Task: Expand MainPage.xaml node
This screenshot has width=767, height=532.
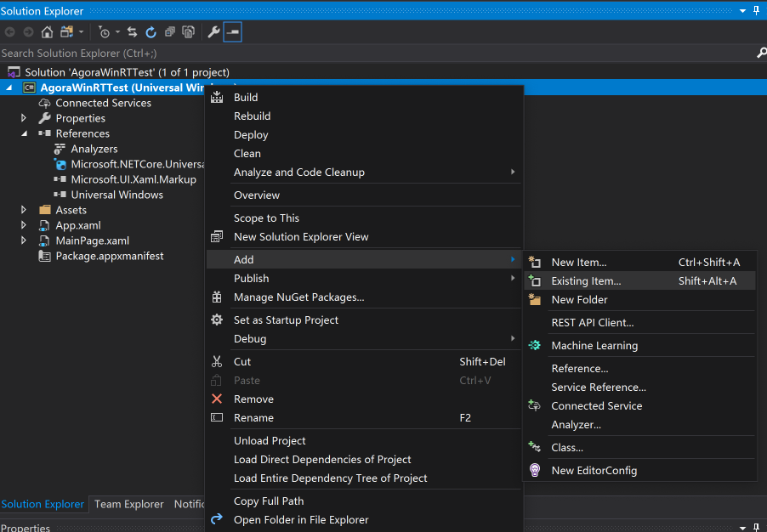Action: coord(24,241)
